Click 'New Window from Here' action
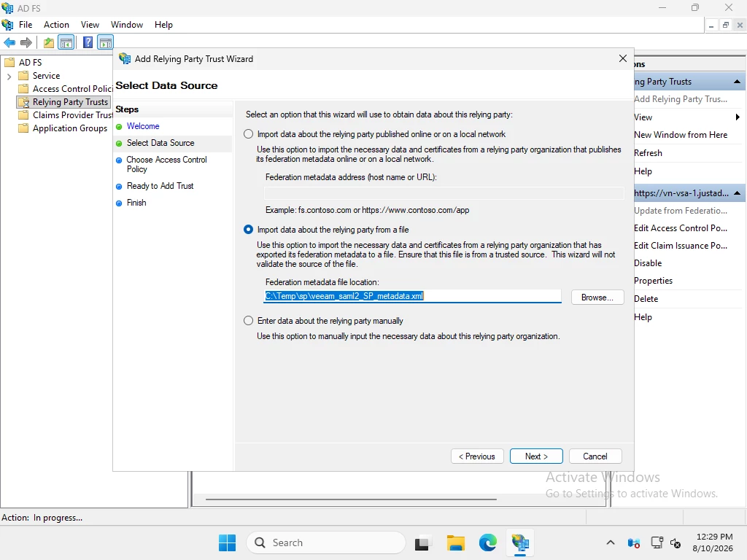 click(x=681, y=135)
